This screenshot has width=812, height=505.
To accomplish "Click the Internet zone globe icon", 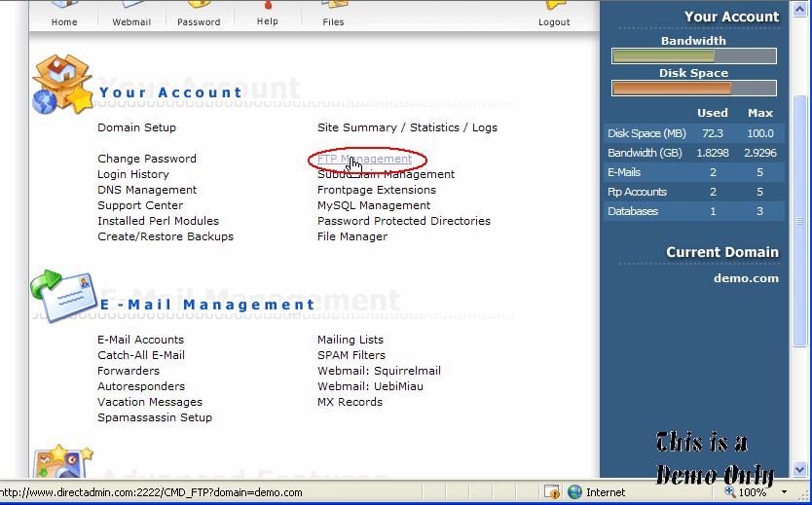I will click(574, 492).
